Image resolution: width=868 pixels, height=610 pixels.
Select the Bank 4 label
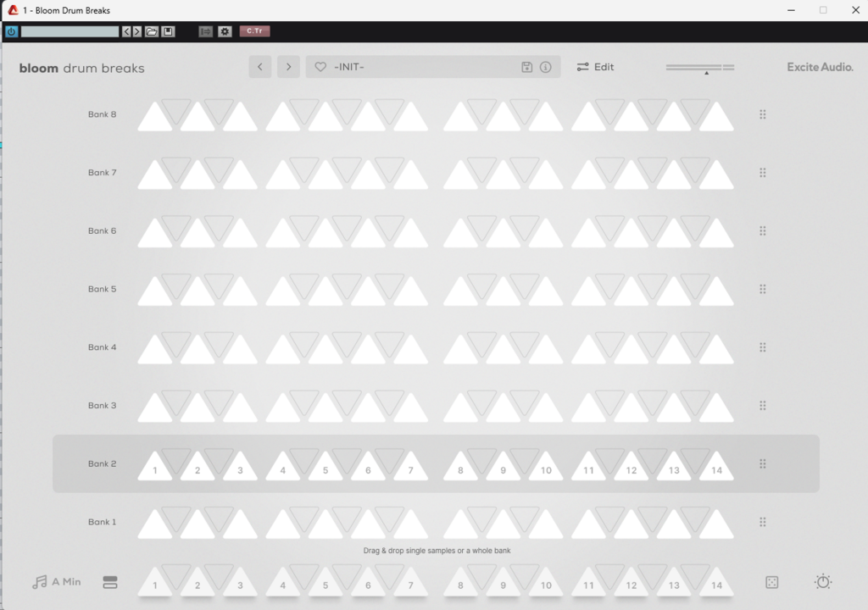[x=103, y=347]
